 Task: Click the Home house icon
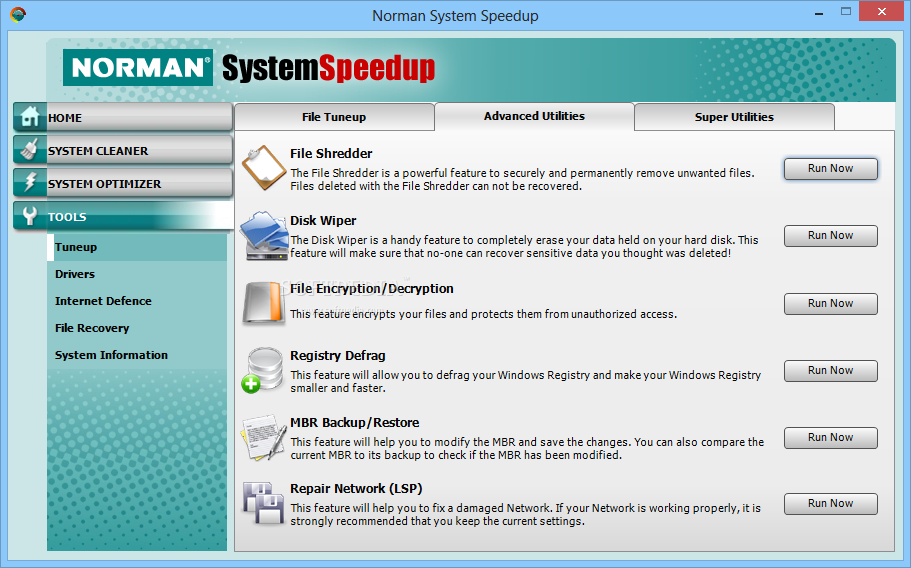coord(30,117)
